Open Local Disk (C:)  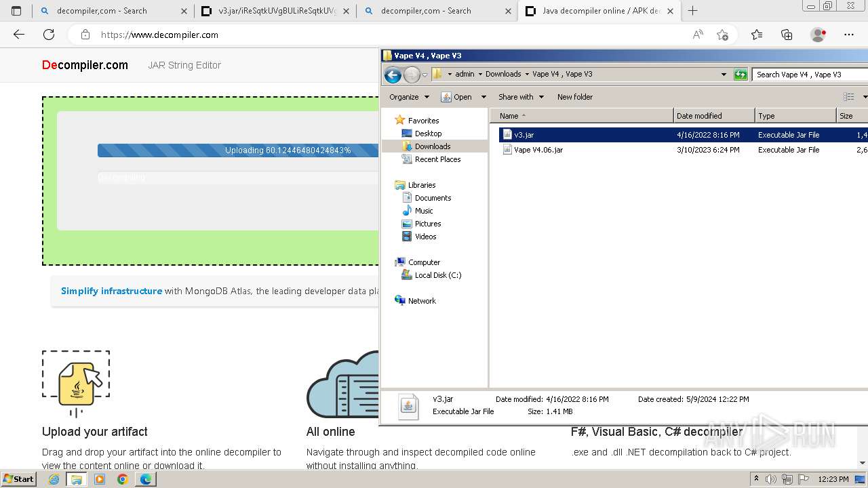[x=437, y=275]
